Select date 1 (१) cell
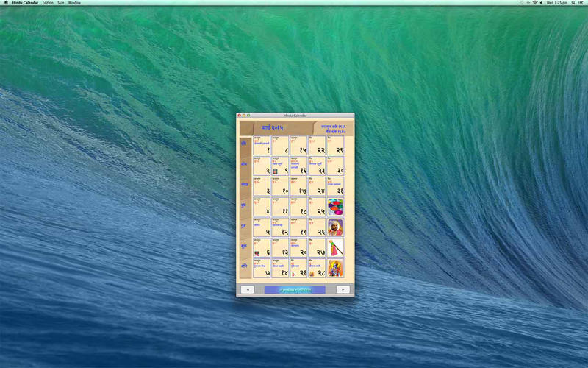588x368 pixels. tap(262, 145)
